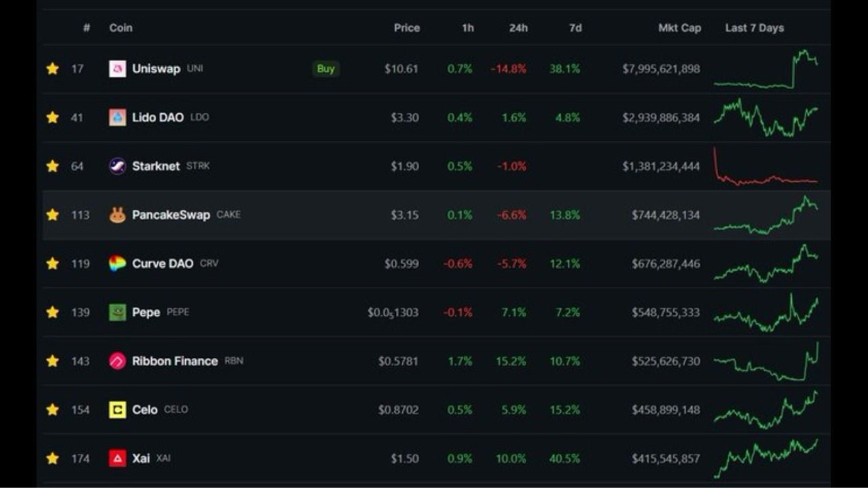Toggle Ribbon Finance favorite star
The width and height of the screenshot is (868, 488).
(53, 361)
